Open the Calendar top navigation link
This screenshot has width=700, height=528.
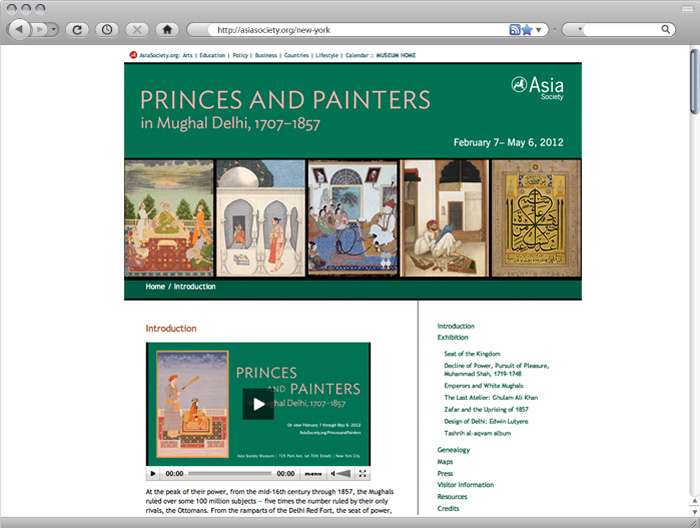357,55
